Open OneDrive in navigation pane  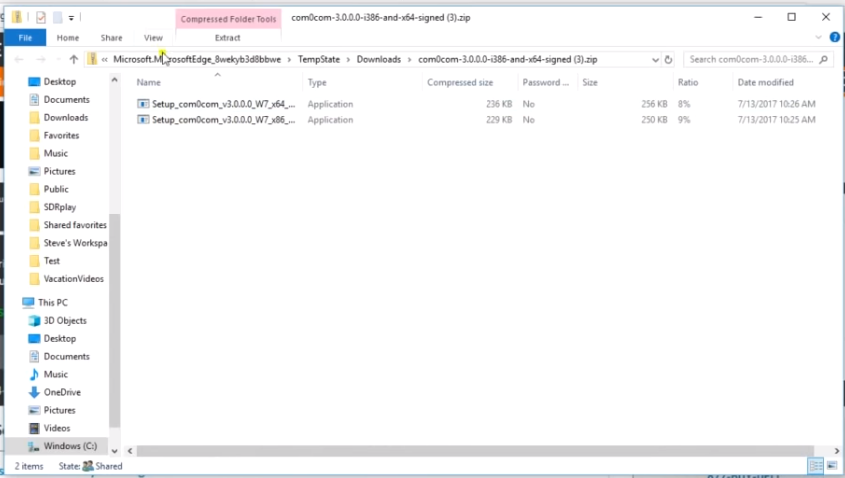63,392
